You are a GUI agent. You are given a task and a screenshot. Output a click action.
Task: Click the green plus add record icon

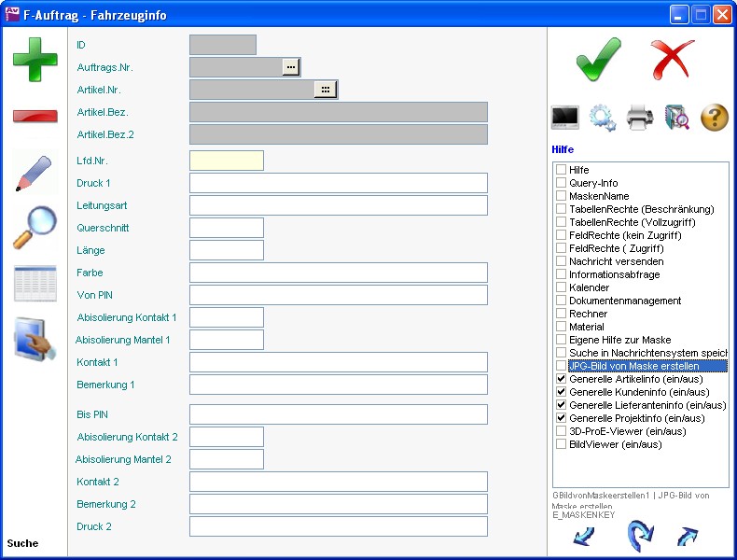click(x=35, y=60)
